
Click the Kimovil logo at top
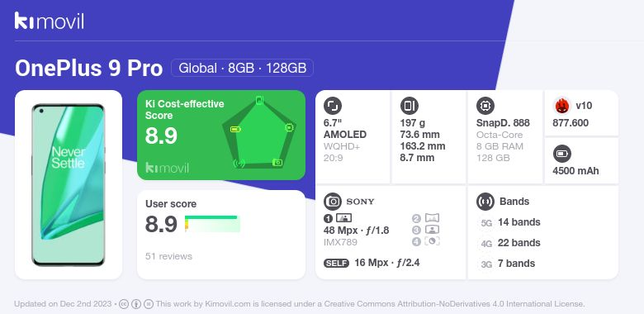50,21
